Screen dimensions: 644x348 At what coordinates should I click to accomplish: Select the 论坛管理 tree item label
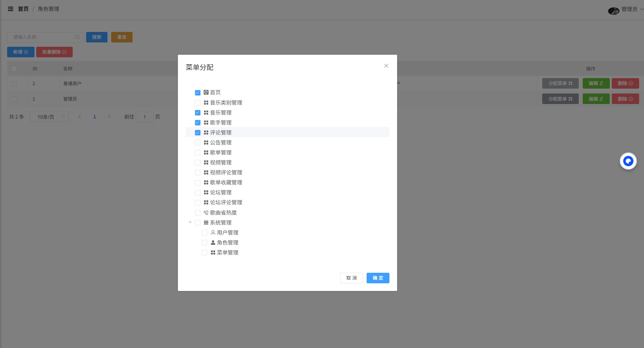point(221,192)
